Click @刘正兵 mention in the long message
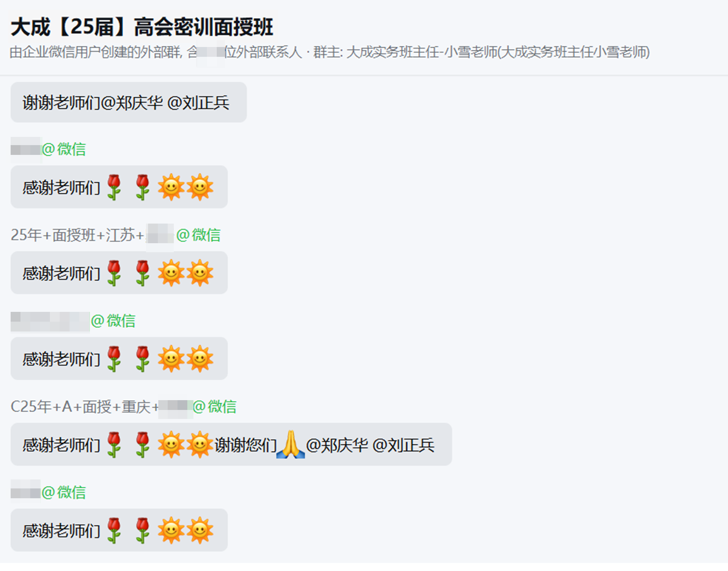 click(403, 445)
